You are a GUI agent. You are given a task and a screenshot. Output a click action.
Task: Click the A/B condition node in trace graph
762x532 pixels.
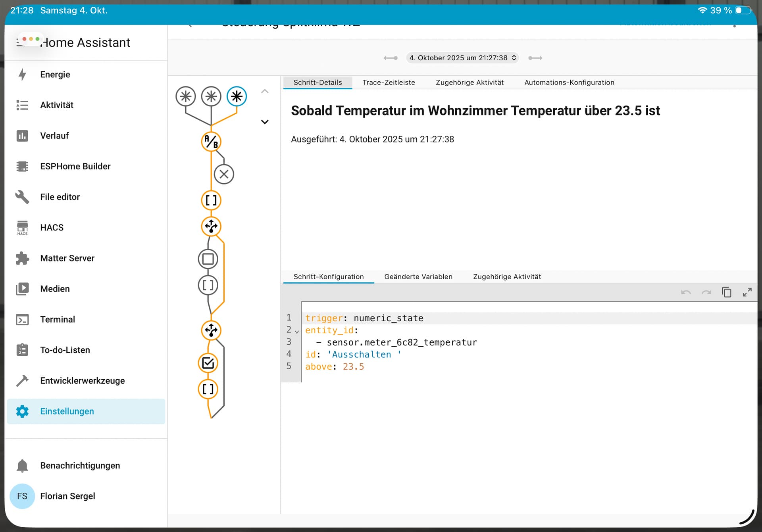click(x=211, y=142)
